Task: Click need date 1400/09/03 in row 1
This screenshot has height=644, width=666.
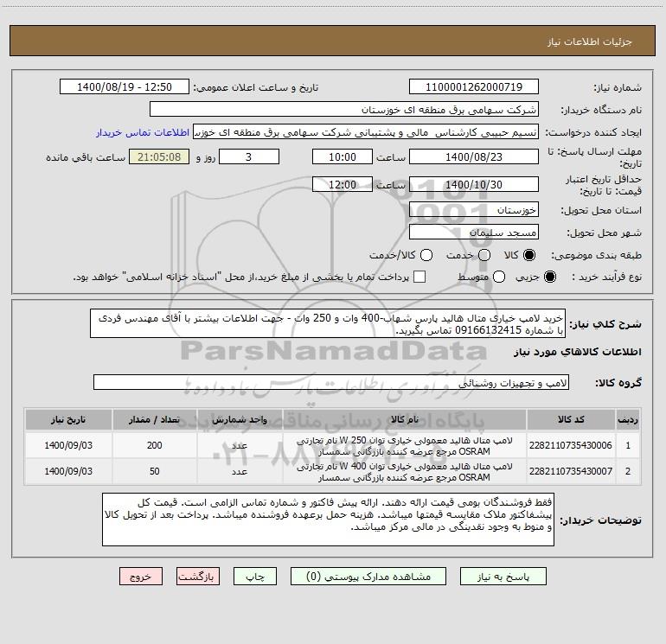Action: click(x=68, y=445)
